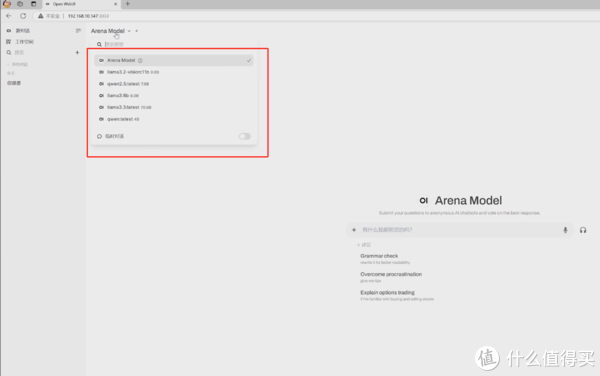Click the info icon beside Arena Model
The height and width of the screenshot is (376, 600).
(x=140, y=60)
